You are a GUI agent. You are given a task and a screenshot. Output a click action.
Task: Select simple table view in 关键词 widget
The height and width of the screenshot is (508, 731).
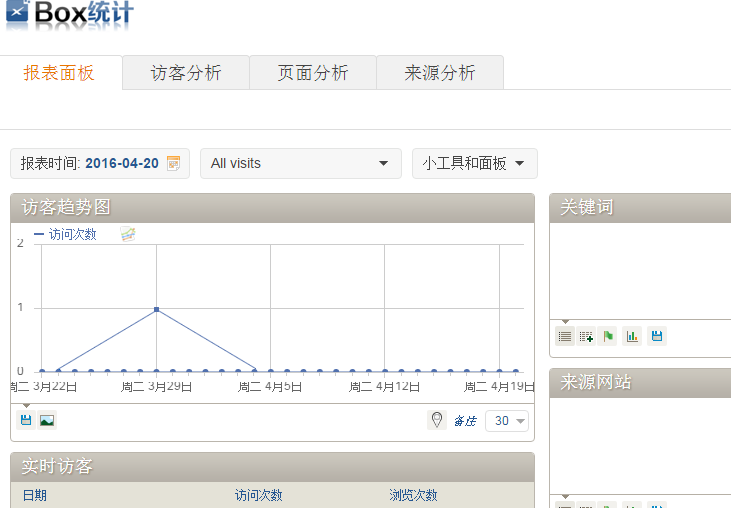click(565, 336)
